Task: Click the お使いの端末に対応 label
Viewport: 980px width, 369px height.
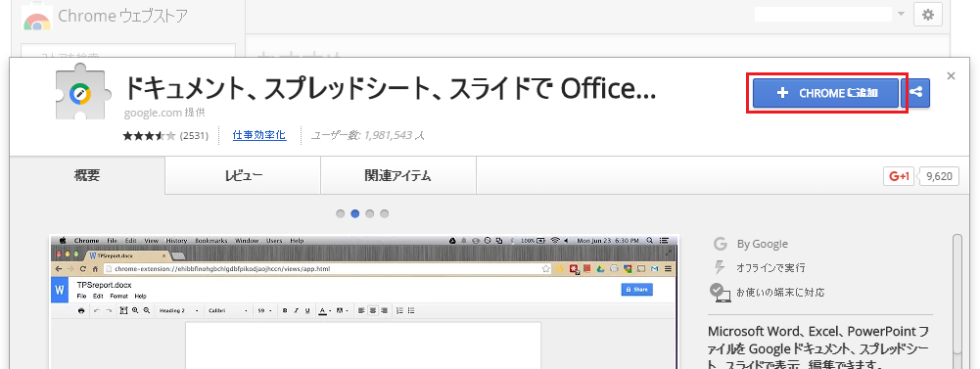Action: pos(780,293)
